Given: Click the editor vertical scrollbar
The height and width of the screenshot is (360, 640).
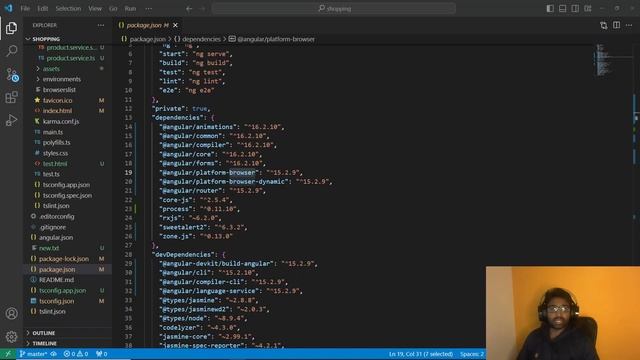Looking at the screenshot, I should [637, 155].
